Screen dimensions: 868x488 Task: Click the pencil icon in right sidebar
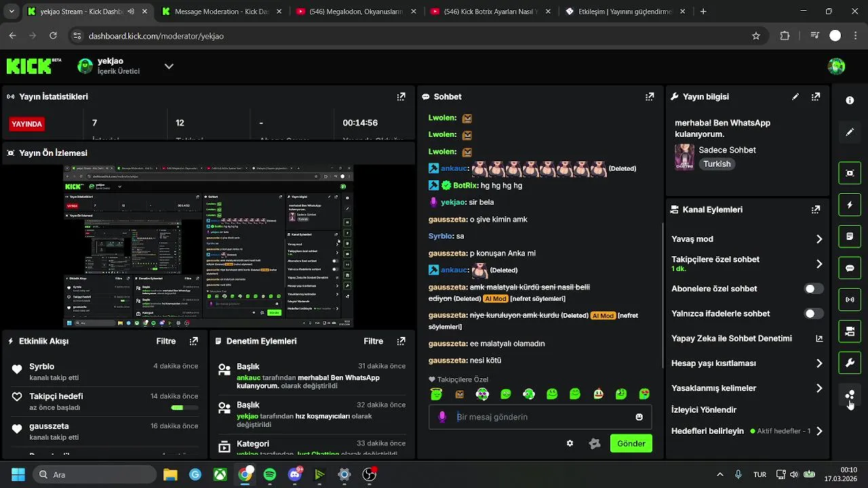[x=850, y=132]
